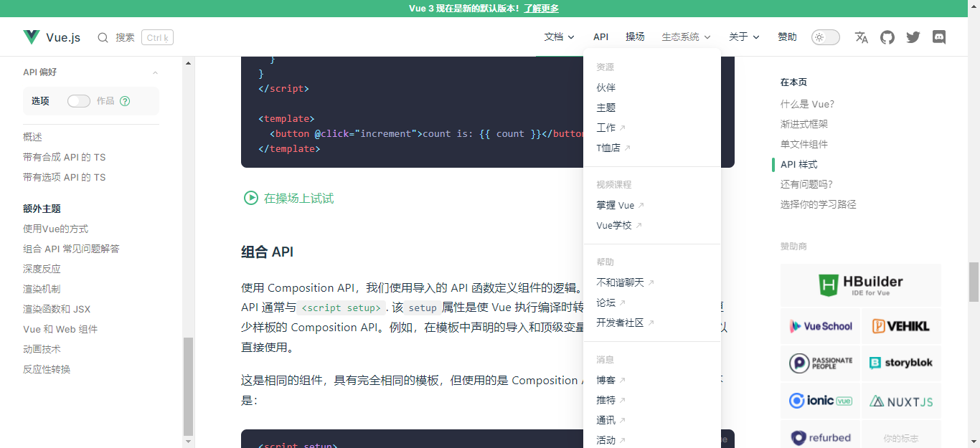The height and width of the screenshot is (448, 980).
Task: Open 反应性转换 sidebar link
Action: pos(47,369)
